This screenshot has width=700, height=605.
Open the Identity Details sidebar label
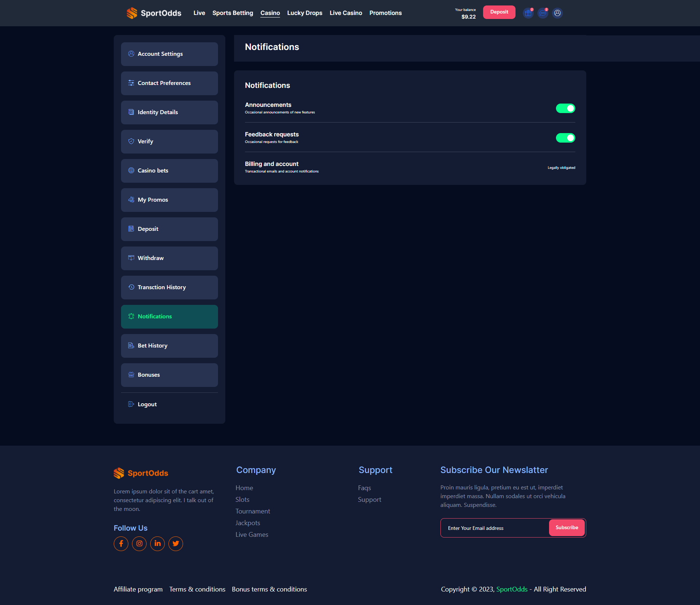[158, 112]
